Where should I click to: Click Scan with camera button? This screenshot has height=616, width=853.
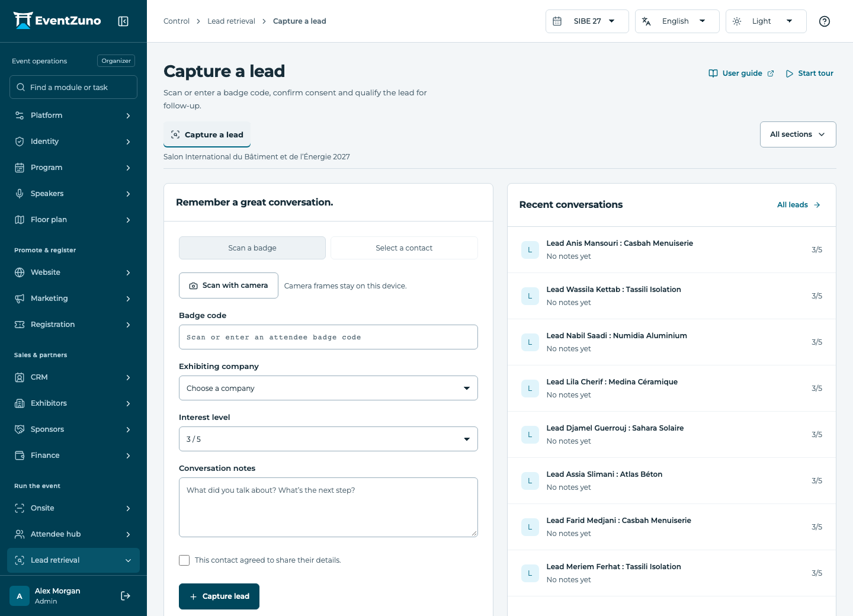229,285
